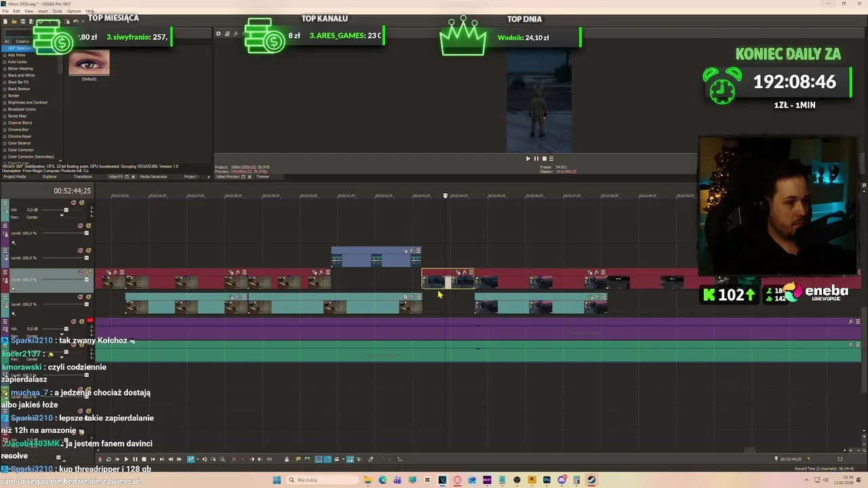Click Pause in the timeline transport bar
Image resolution: width=868 pixels, height=488 pixels.
coord(135,459)
